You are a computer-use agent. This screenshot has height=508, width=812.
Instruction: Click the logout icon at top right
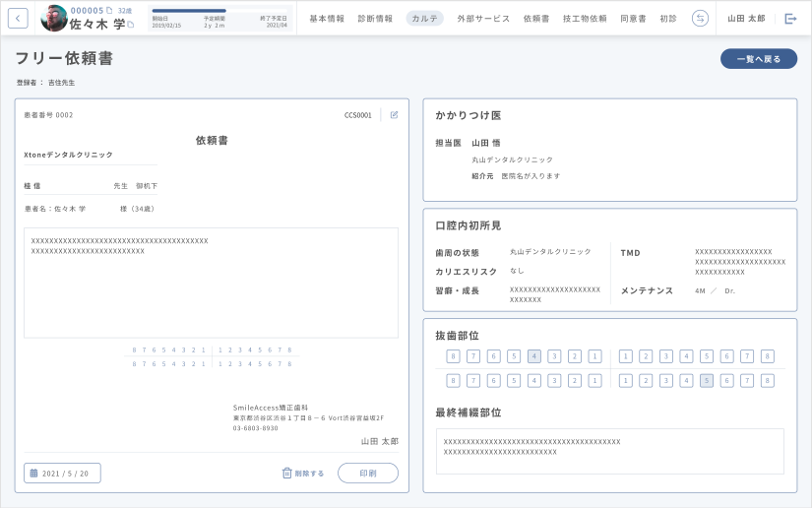click(x=790, y=19)
